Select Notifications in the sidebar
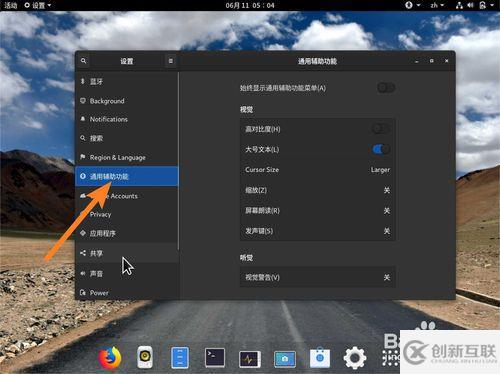Image resolution: width=500 pixels, height=374 pixels. [127, 119]
